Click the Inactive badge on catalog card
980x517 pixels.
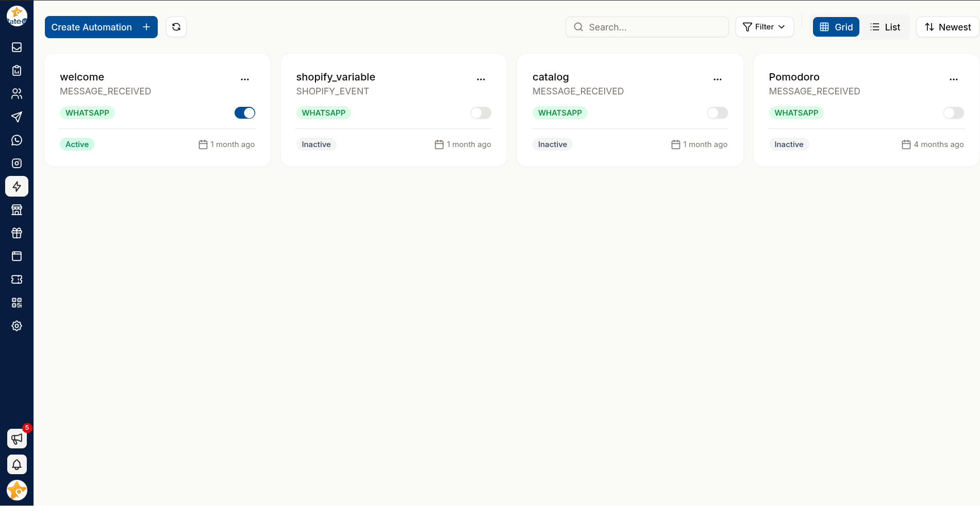tap(552, 144)
